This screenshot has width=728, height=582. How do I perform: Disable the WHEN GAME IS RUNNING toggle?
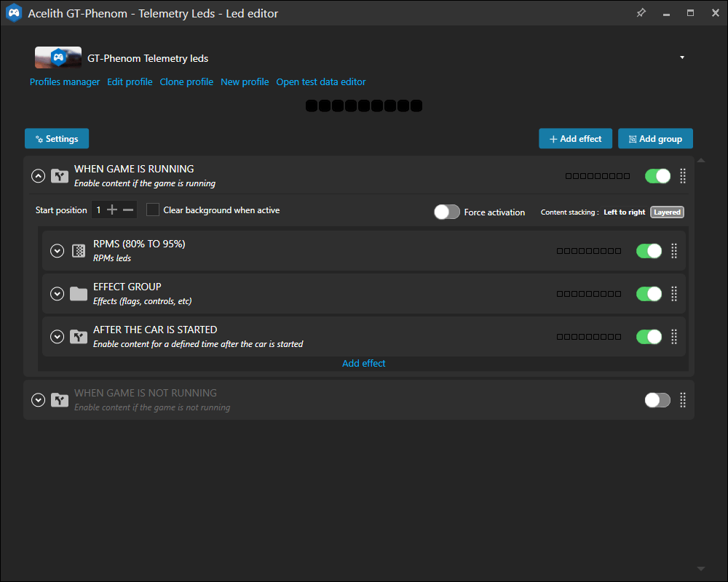[x=657, y=176]
